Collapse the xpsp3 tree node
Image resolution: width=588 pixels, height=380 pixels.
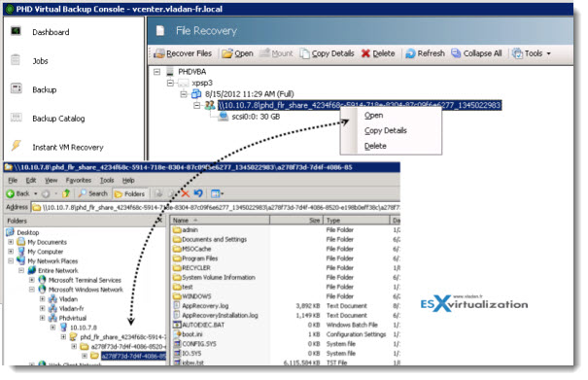pos(170,83)
